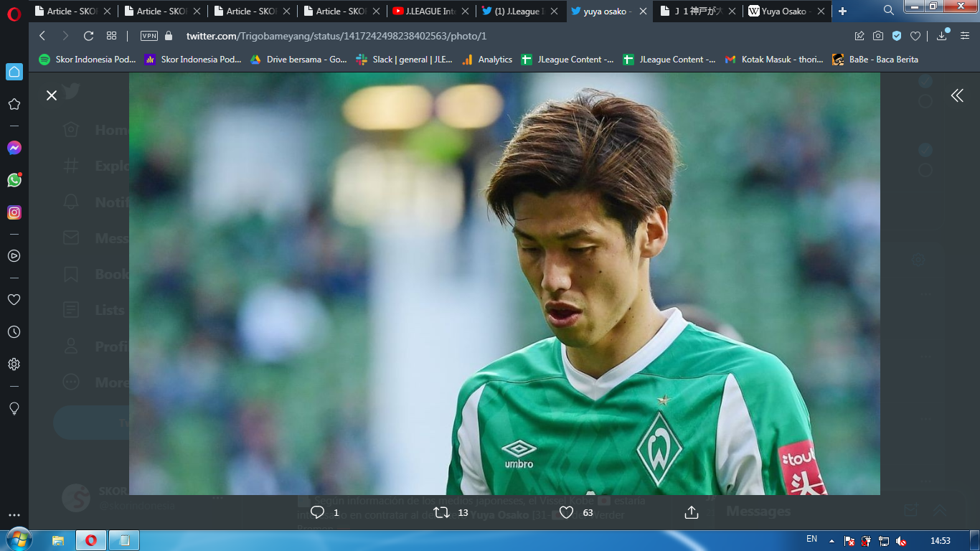Image resolution: width=980 pixels, height=551 pixels.
Task: Close the photo viewer with the X
Action: (x=52, y=95)
